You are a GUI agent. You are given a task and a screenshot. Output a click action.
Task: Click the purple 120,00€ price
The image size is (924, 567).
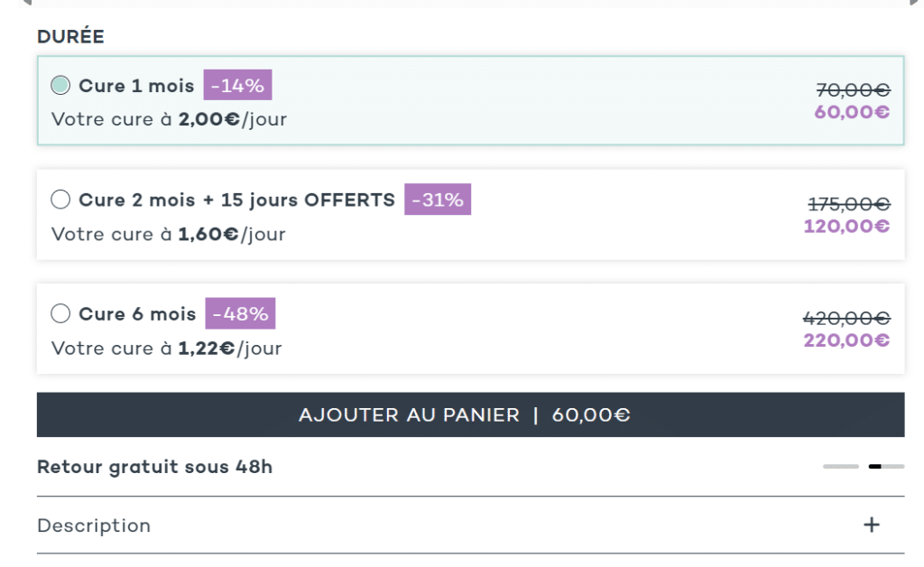(846, 227)
